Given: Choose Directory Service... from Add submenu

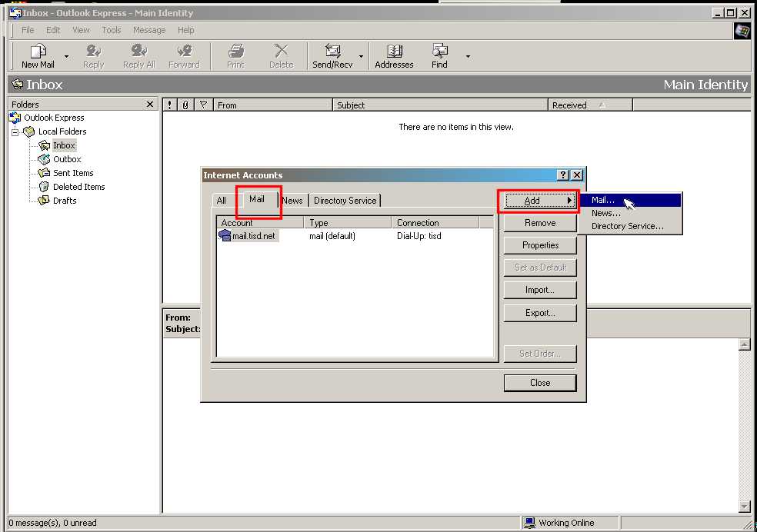Looking at the screenshot, I should 630,226.
